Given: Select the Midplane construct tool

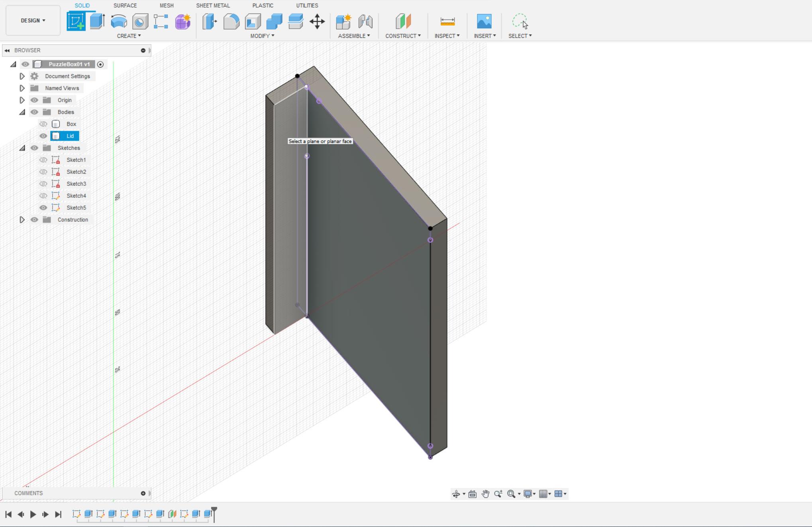Looking at the screenshot, I should pyautogui.click(x=403, y=21).
